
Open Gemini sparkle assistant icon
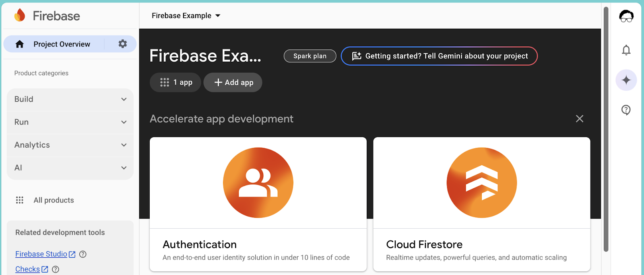[x=626, y=80]
